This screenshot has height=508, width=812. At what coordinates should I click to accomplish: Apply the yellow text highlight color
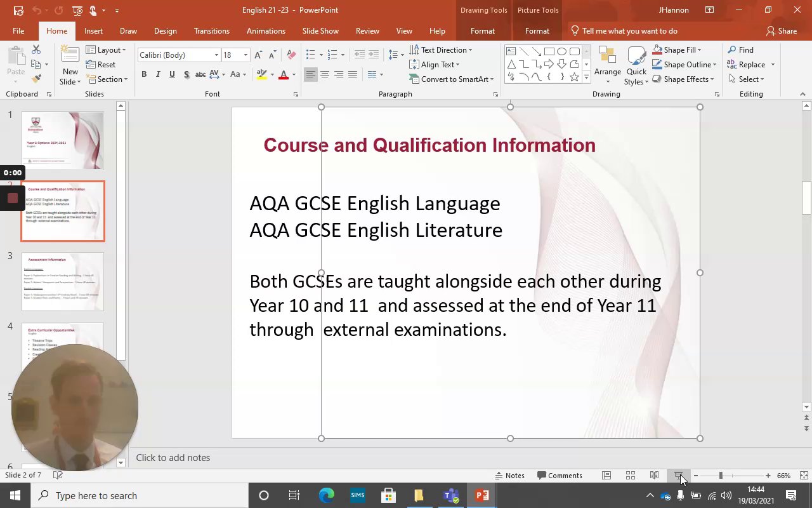coord(261,74)
